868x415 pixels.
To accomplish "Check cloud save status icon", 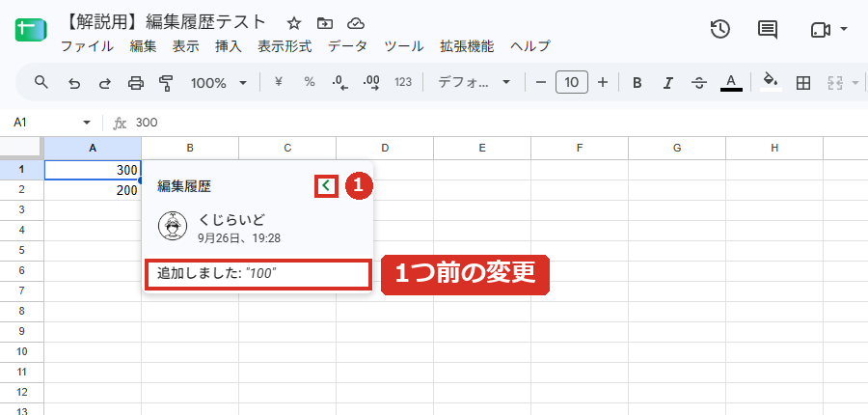I will click(356, 23).
